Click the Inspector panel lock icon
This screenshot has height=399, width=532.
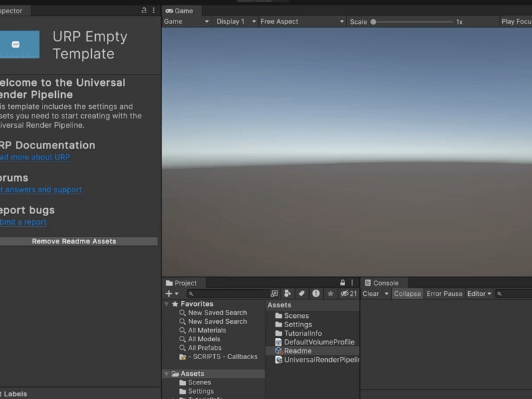click(x=144, y=11)
